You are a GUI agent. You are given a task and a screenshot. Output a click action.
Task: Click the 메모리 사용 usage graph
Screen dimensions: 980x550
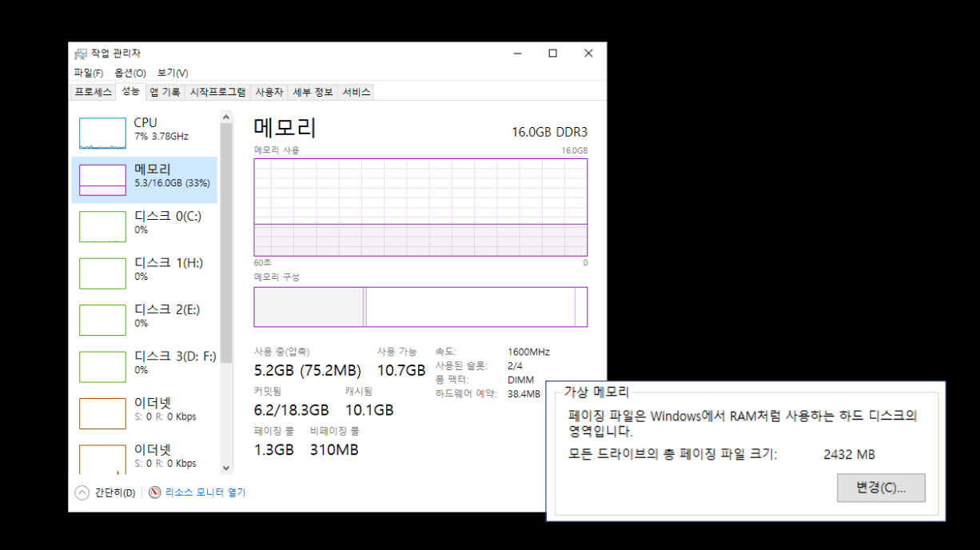420,207
